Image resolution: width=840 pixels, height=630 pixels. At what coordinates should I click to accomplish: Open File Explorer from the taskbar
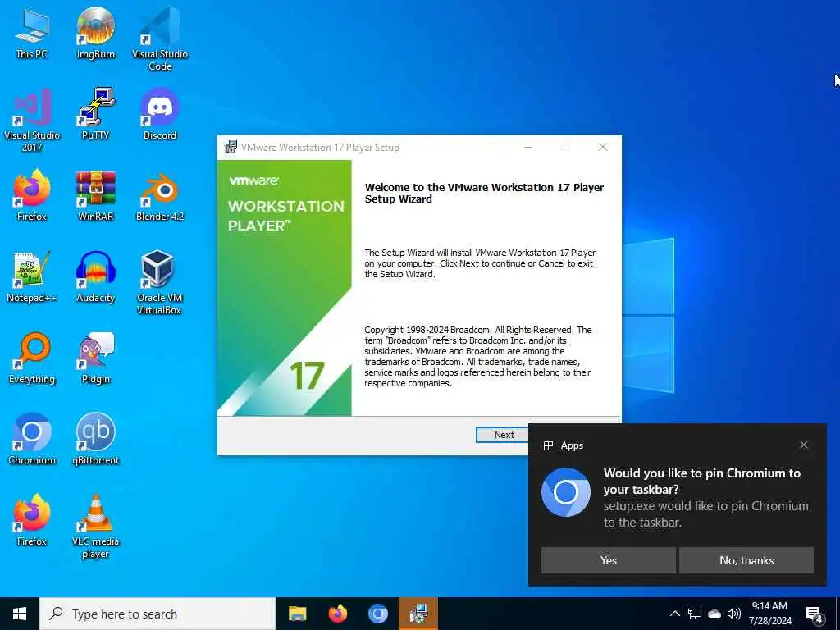297,614
